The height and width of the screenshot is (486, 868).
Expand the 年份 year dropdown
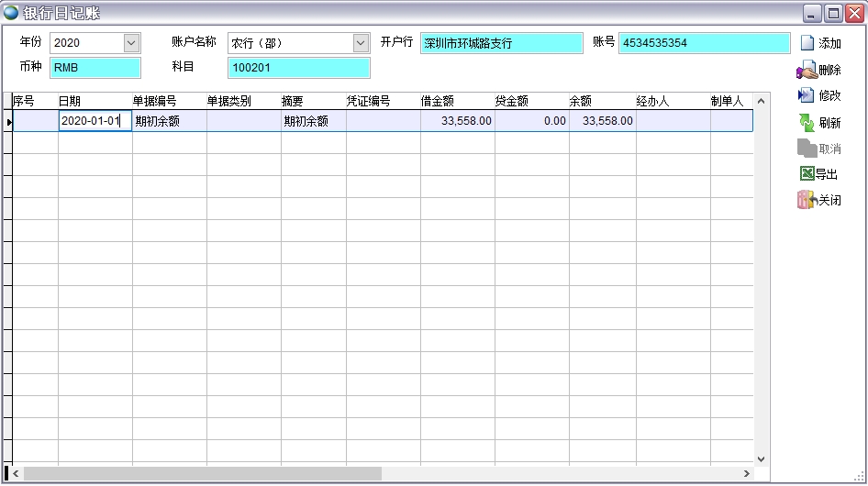point(131,43)
